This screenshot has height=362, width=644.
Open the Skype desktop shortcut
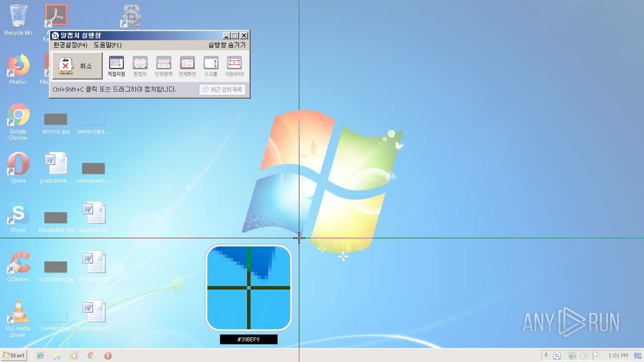pos(18,217)
